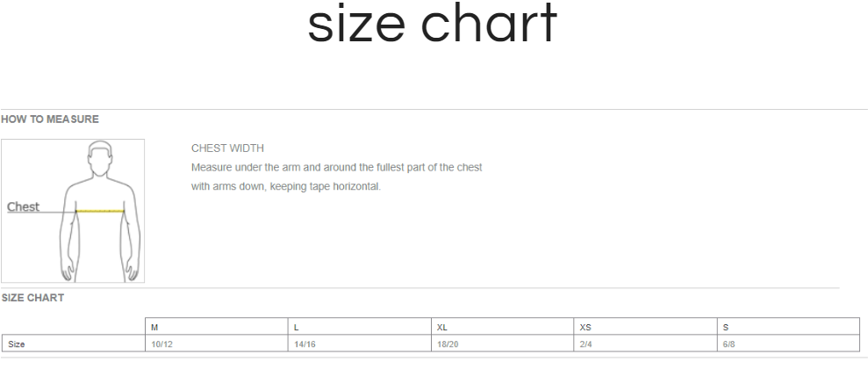Select the HOW TO MEASURE heading

50,119
